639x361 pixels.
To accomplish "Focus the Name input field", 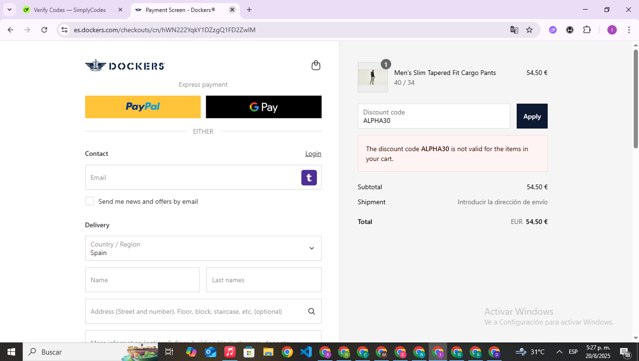I will point(142,280).
